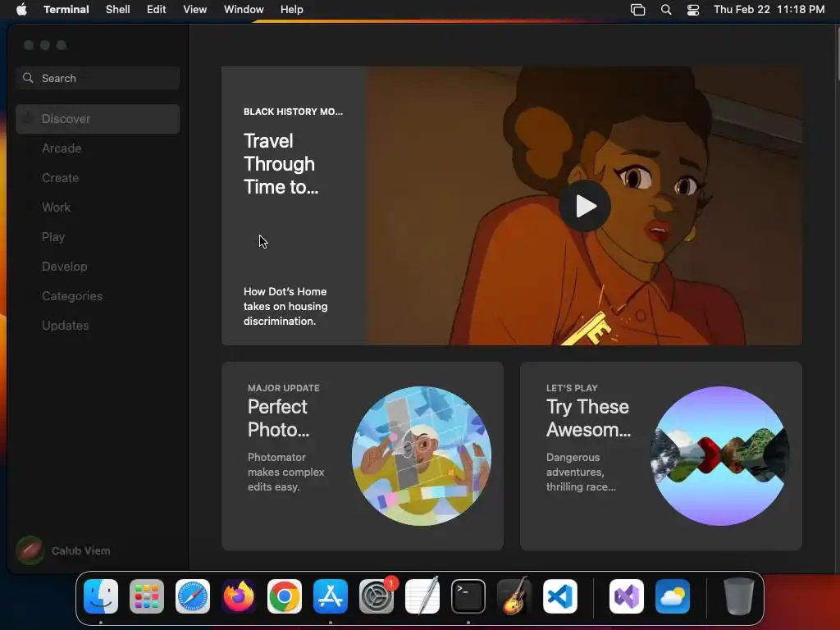Open the Work section
The width and height of the screenshot is (840, 630).
point(98,208)
